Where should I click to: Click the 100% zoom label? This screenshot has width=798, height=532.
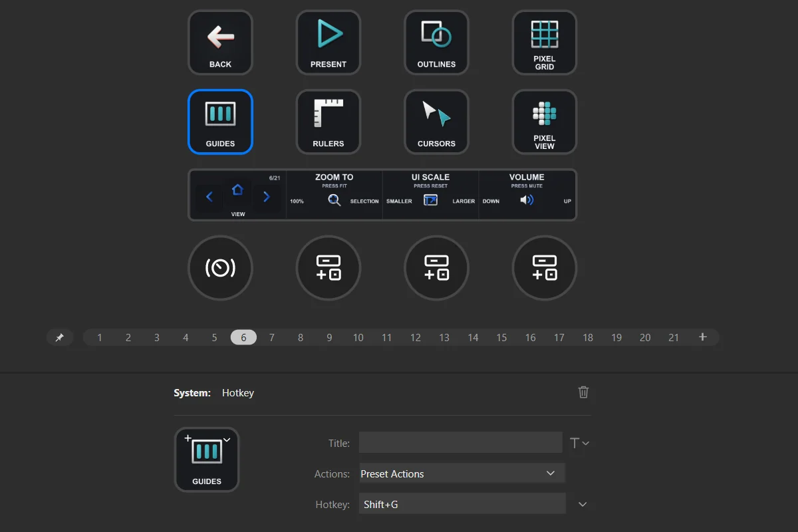coord(297,201)
